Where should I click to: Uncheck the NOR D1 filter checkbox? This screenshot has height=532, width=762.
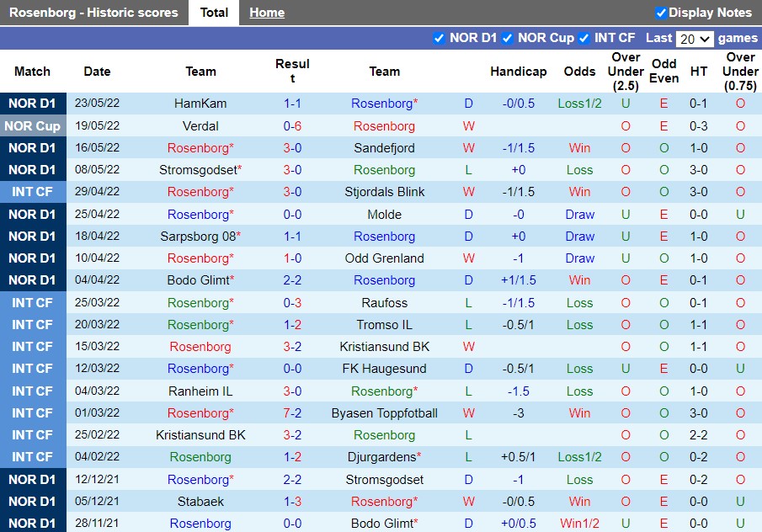pos(439,39)
